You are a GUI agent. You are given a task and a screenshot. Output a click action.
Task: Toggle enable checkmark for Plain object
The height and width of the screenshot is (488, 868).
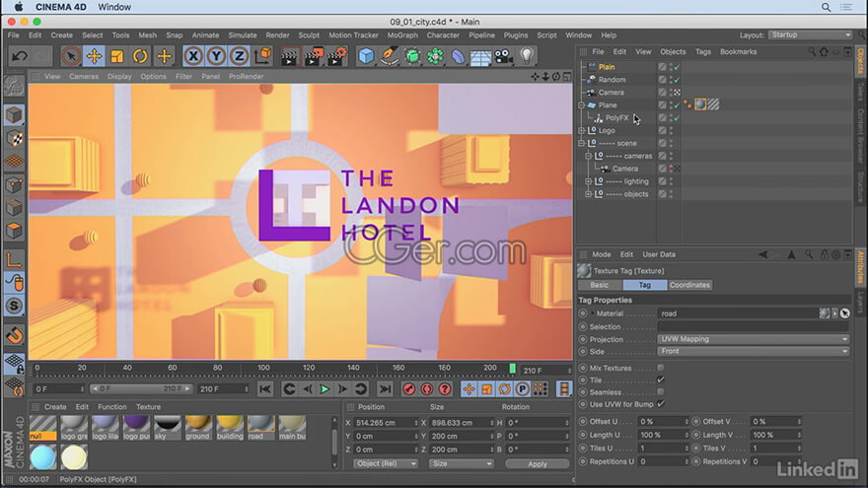pyautogui.click(x=677, y=67)
